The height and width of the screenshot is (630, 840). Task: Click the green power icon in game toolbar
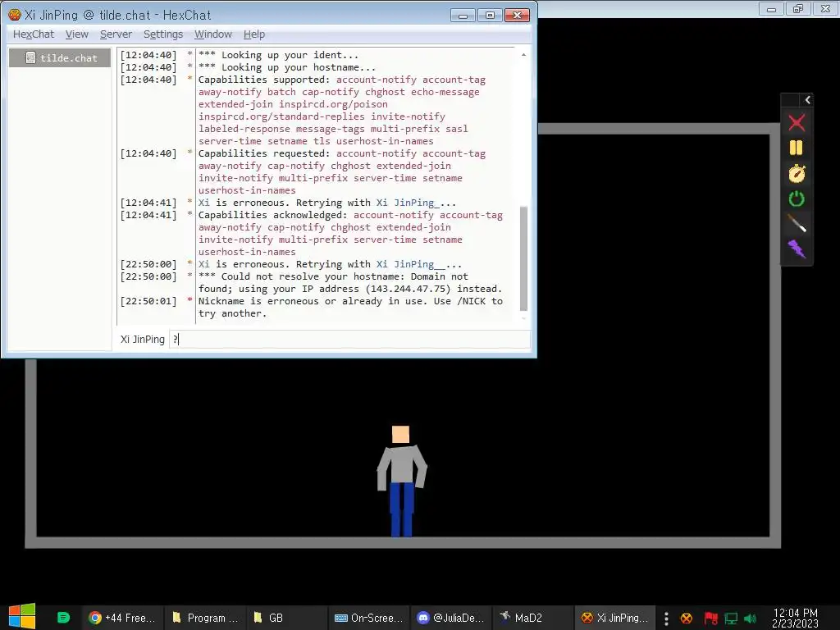coord(797,199)
